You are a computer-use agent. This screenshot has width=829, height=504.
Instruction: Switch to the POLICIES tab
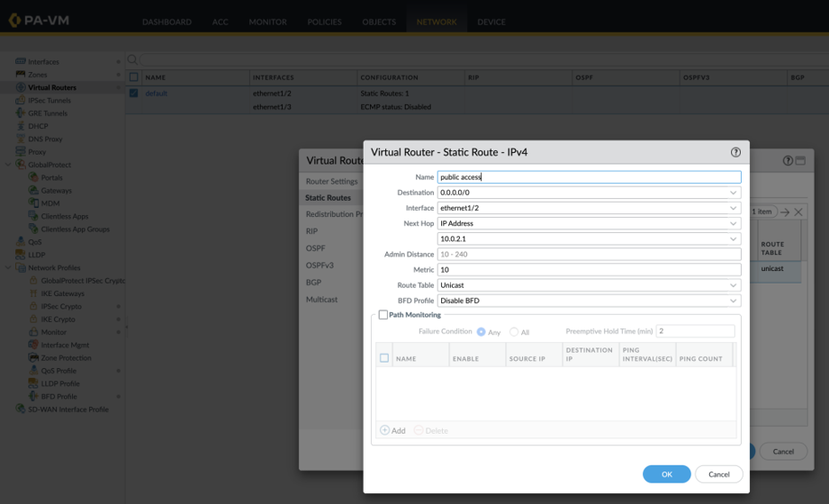coord(324,22)
